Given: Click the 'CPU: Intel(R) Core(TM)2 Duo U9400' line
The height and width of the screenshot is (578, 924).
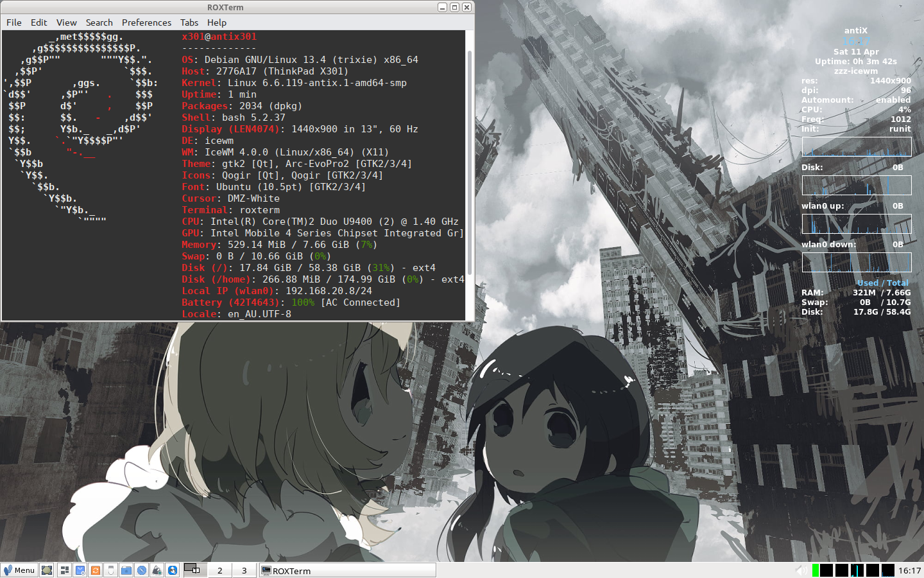Looking at the screenshot, I should (320, 222).
